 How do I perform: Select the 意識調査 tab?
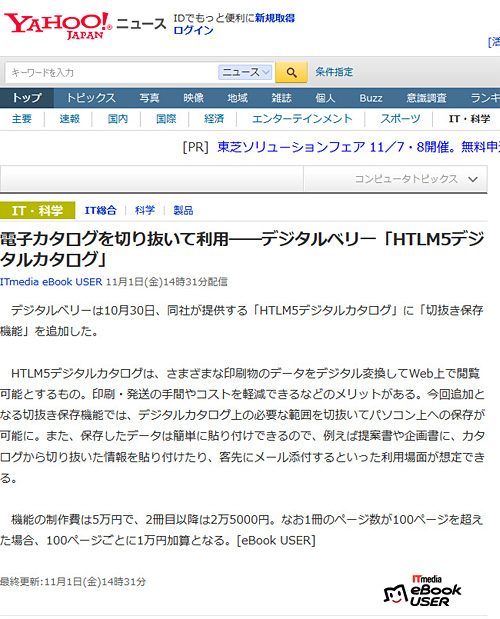[x=427, y=98]
